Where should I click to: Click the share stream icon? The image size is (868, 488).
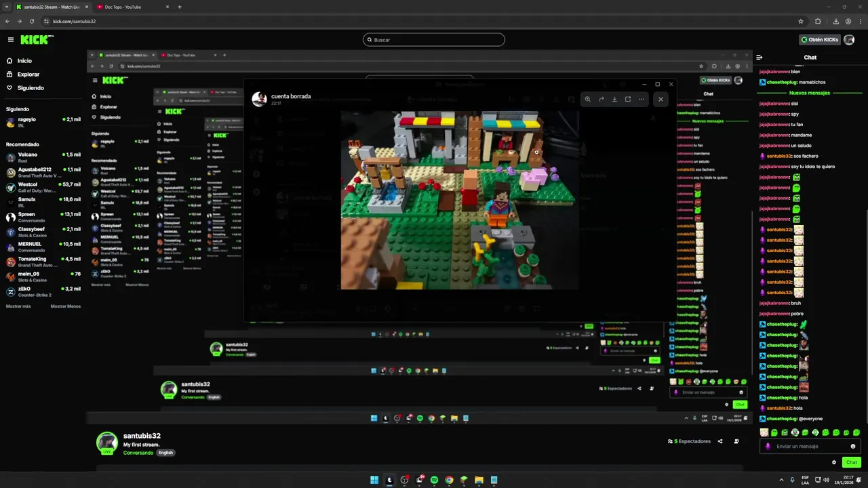[x=720, y=441]
